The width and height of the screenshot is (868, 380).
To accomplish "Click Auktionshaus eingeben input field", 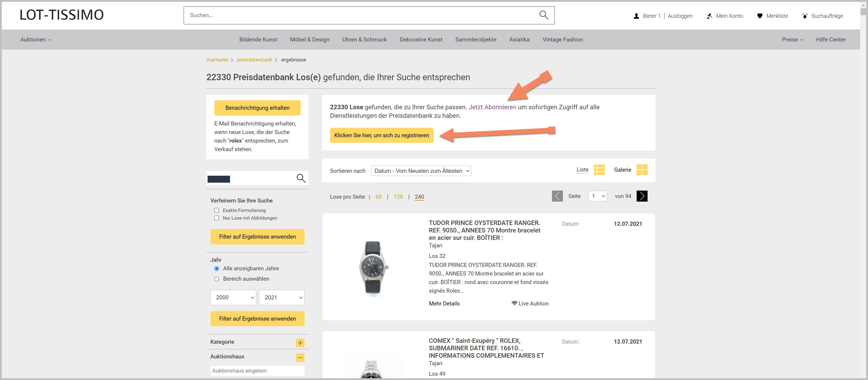I will click(x=258, y=371).
